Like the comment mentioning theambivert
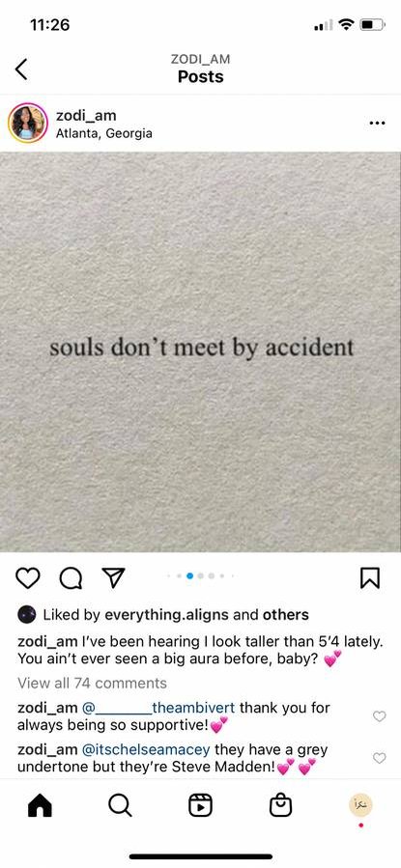The image size is (401, 868). (x=379, y=716)
